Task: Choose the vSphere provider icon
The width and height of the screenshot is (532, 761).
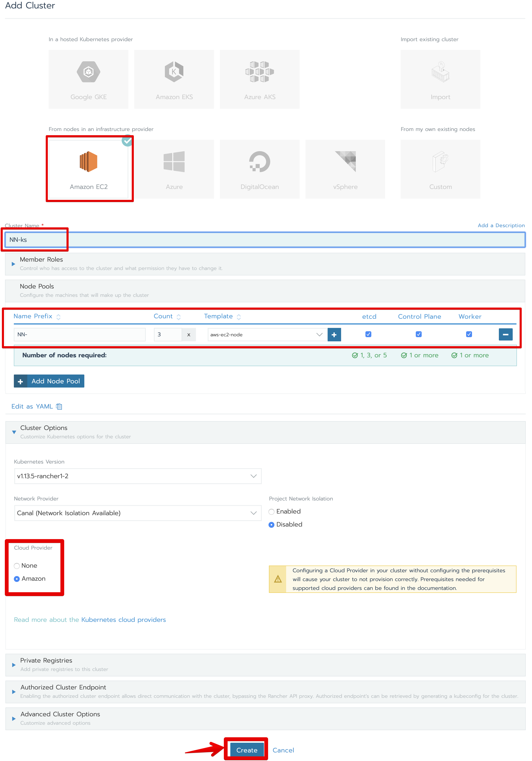Action: [345, 162]
